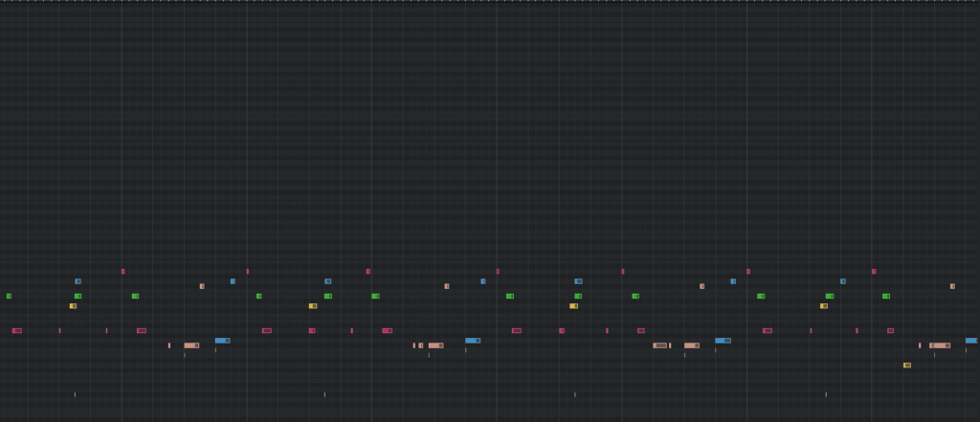
Task: Select the leftmost pink outlined note
Action: 17,330
